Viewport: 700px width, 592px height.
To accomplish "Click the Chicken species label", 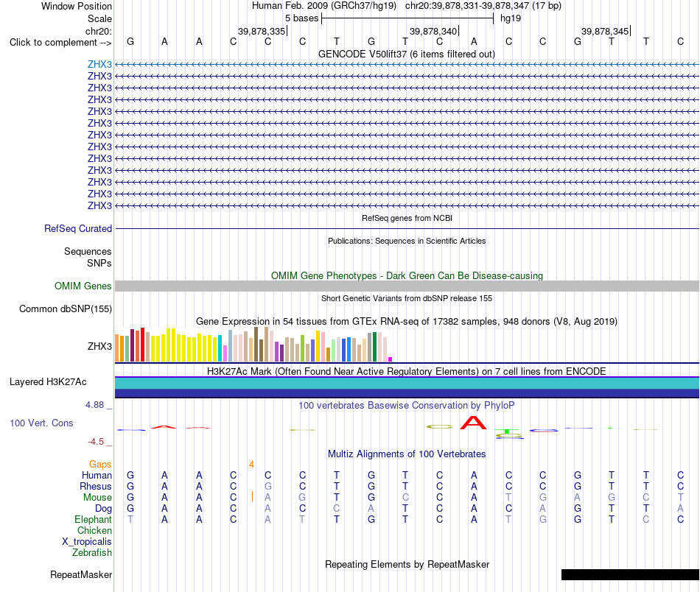I will coord(94,530).
